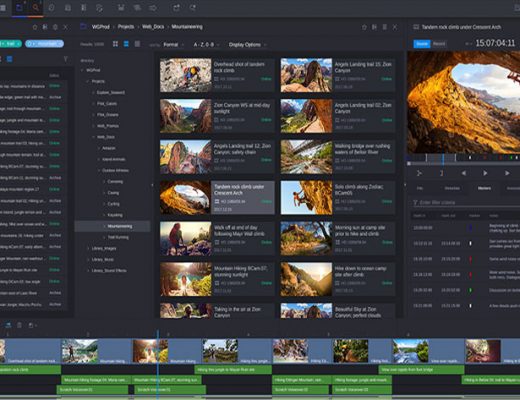Select Walking bridge over rushing waters clip
Image resolution: width=520 pixels, height=400 pixels.
(338, 157)
